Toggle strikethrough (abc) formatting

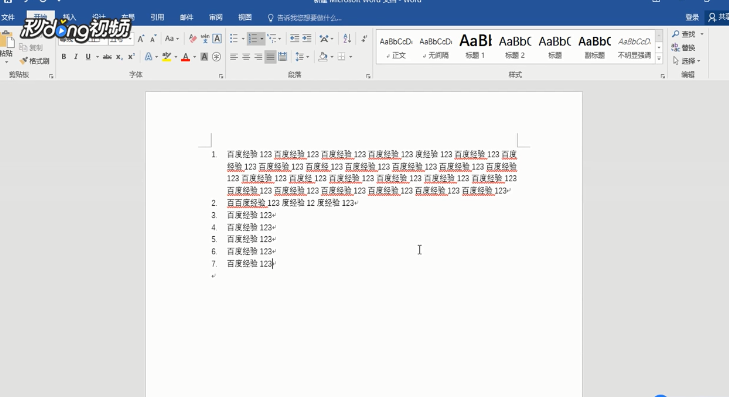pyautogui.click(x=107, y=57)
